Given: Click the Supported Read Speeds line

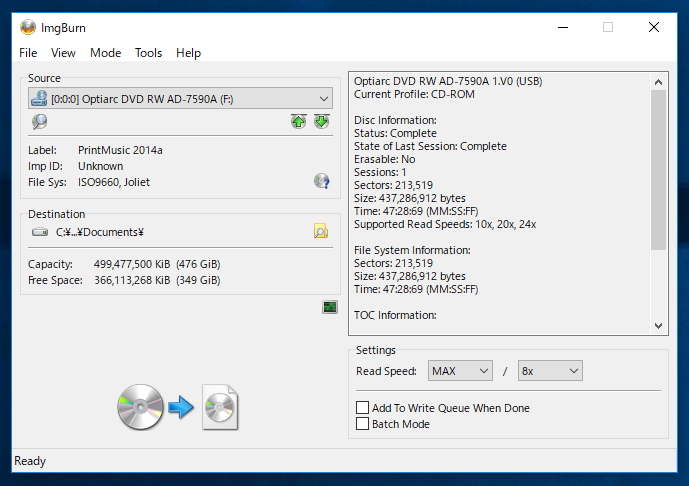Looking at the screenshot, I should coord(445,225).
